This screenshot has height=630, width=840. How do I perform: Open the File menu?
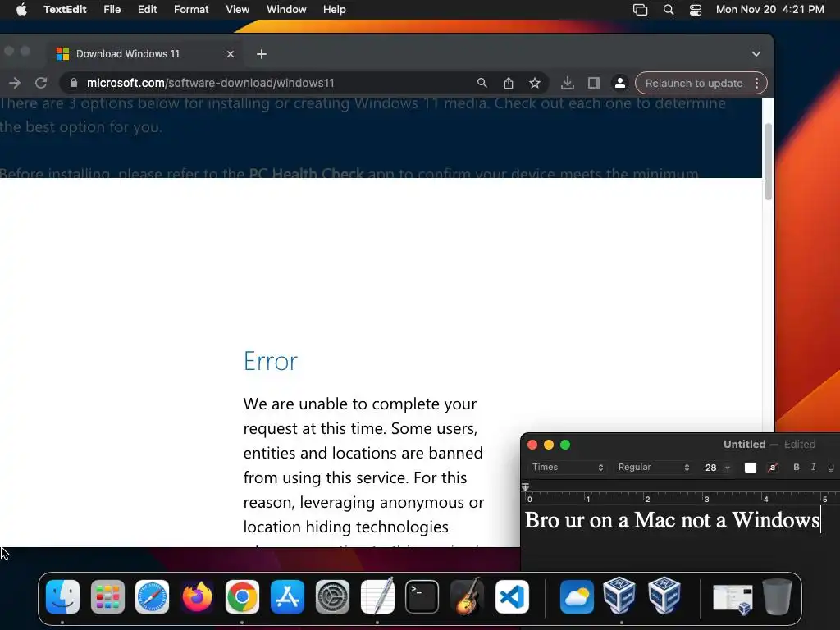[112, 10]
